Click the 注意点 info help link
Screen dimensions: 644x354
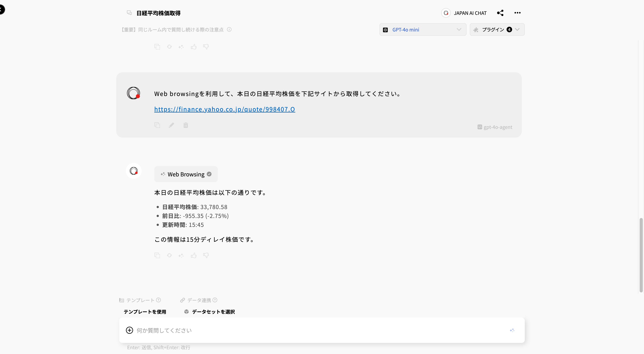[x=229, y=29]
